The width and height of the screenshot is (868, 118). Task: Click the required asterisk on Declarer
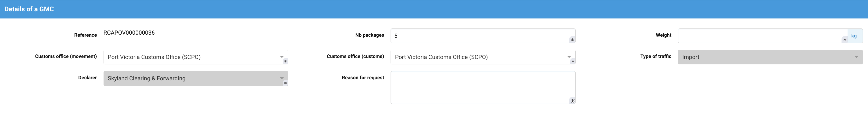click(x=285, y=83)
